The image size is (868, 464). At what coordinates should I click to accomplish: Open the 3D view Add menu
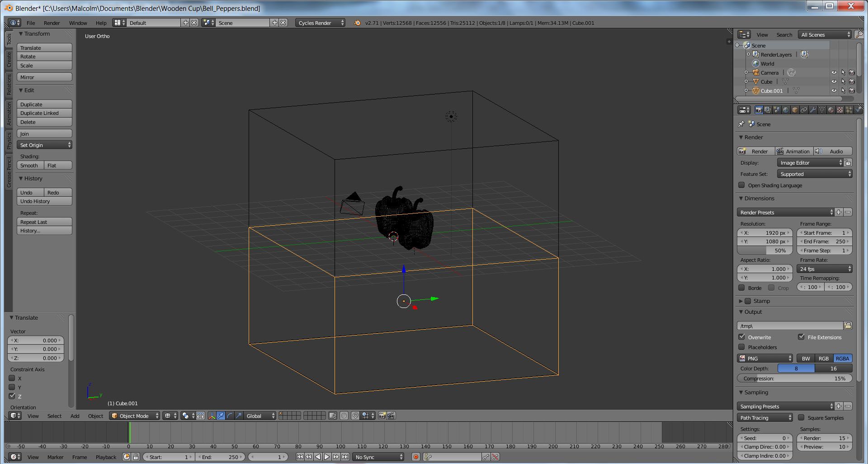[75, 416]
